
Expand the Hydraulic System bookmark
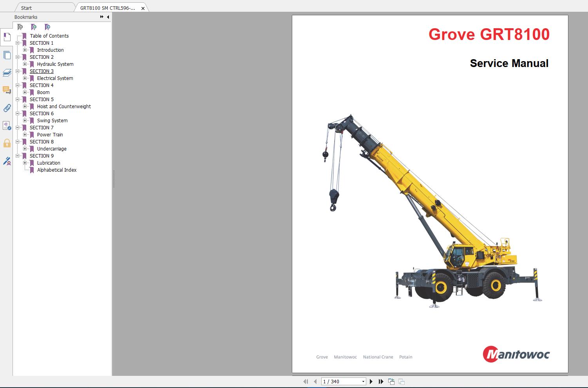pyautogui.click(x=25, y=64)
